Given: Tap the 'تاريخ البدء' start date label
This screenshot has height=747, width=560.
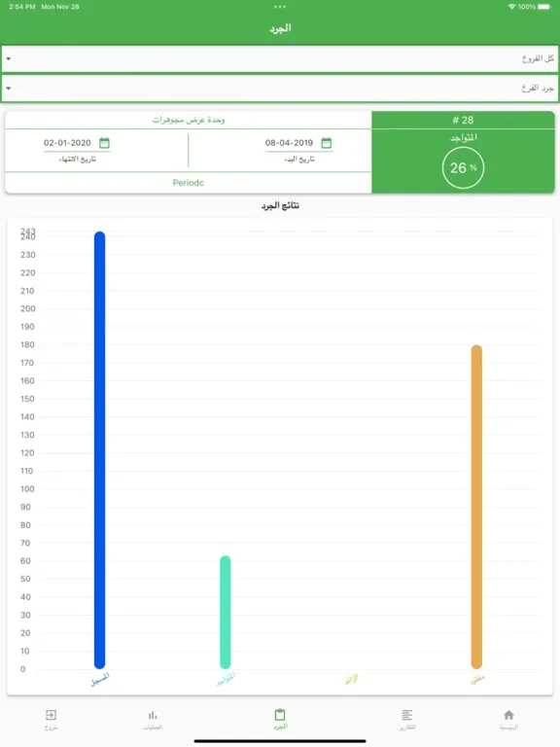Looking at the screenshot, I should (x=299, y=160).
